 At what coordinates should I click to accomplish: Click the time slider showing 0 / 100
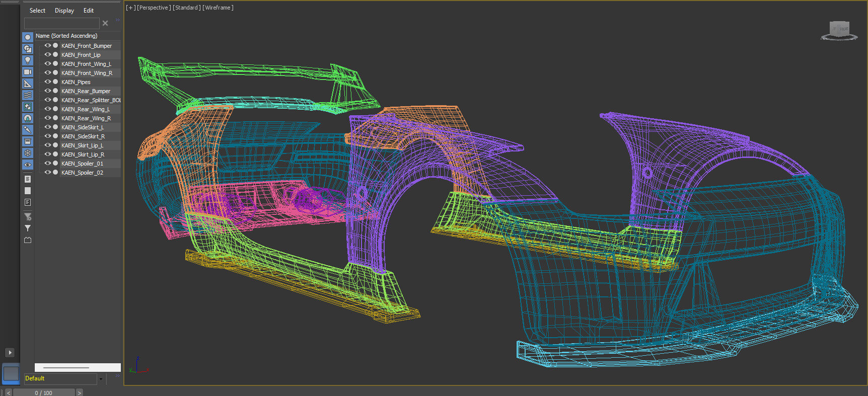click(44, 392)
